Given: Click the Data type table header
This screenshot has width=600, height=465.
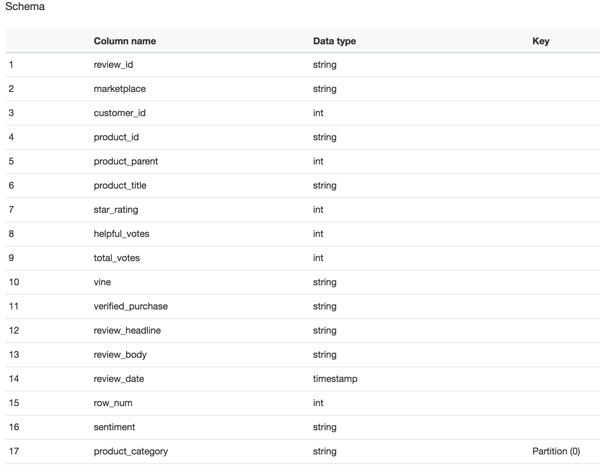Looking at the screenshot, I should coord(334,41).
